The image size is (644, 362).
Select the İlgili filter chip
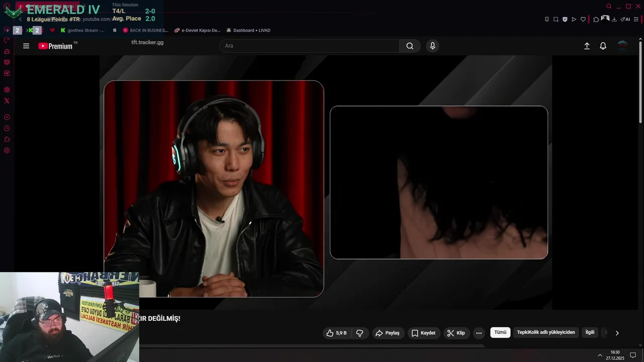click(590, 332)
